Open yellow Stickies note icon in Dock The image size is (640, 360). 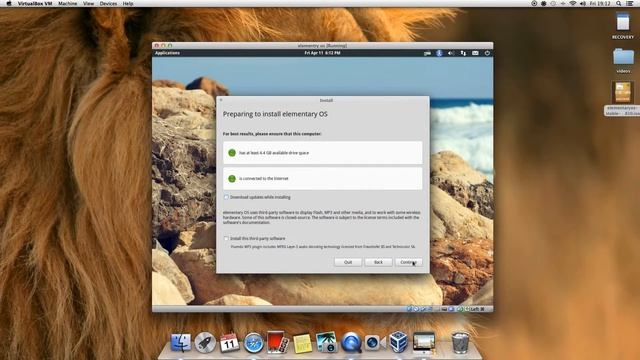pyautogui.click(x=302, y=343)
